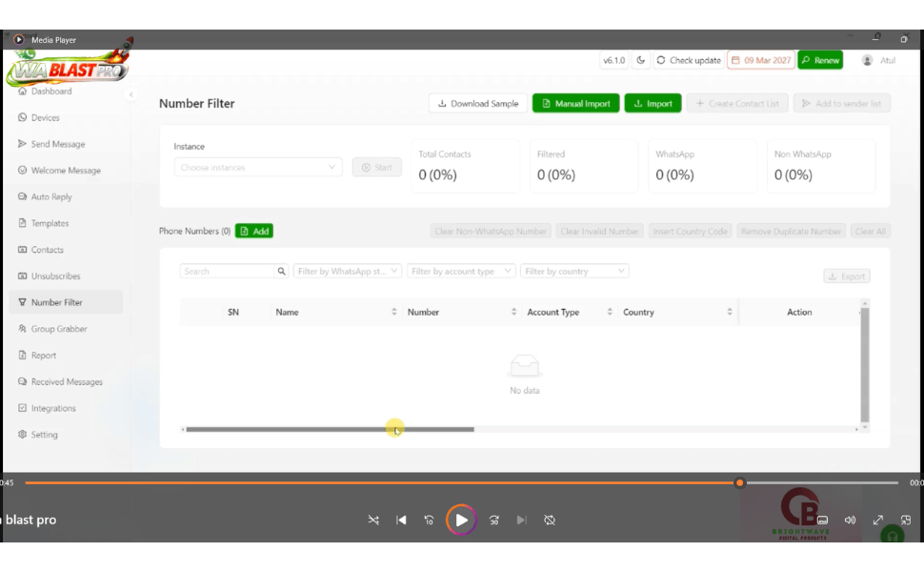The width and height of the screenshot is (924, 572).
Task: Click the search magnifier icon
Action: pos(281,272)
